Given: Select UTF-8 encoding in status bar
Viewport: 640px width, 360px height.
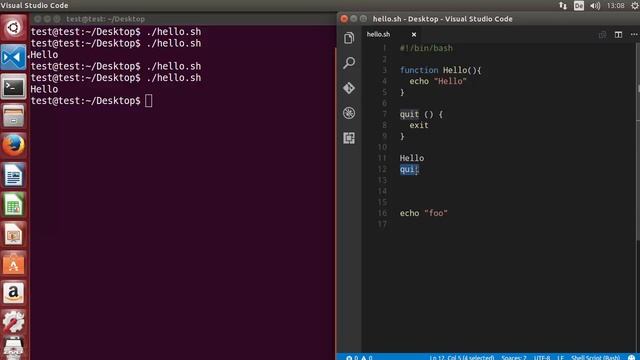Looking at the screenshot, I should [542, 357].
